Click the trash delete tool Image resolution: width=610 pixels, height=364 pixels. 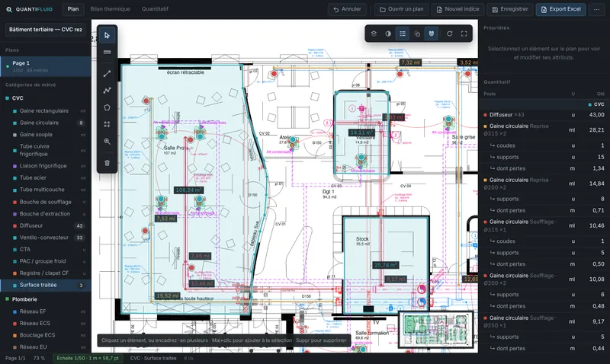pos(107,163)
